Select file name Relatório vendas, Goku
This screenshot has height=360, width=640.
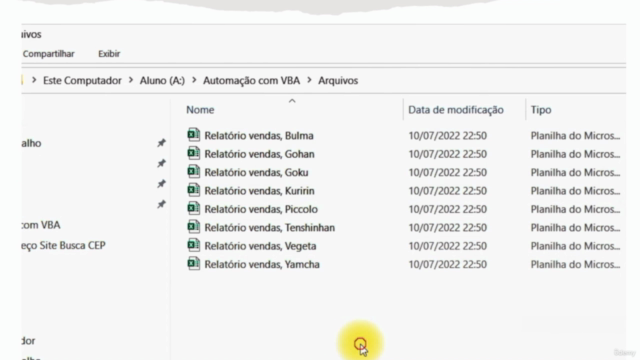(x=256, y=172)
